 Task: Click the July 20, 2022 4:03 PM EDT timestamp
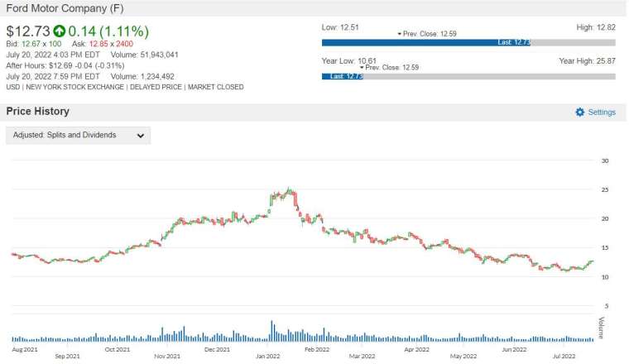(x=53, y=55)
